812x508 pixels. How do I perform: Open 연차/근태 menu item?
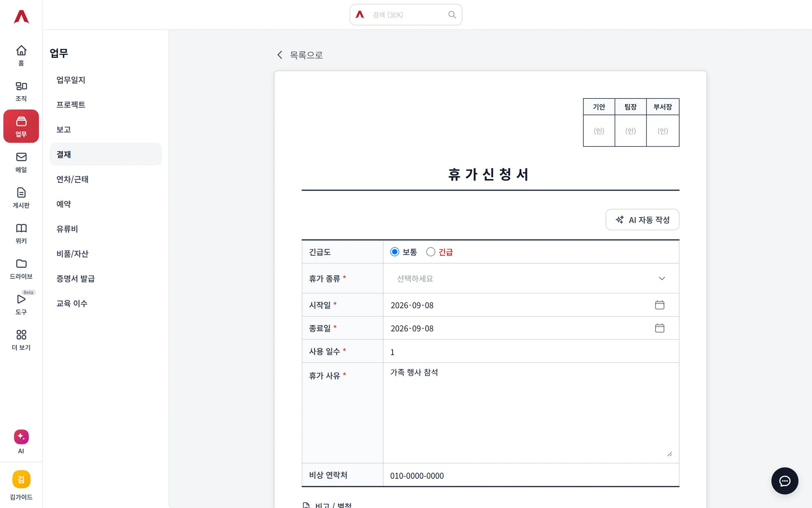pos(106,179)
